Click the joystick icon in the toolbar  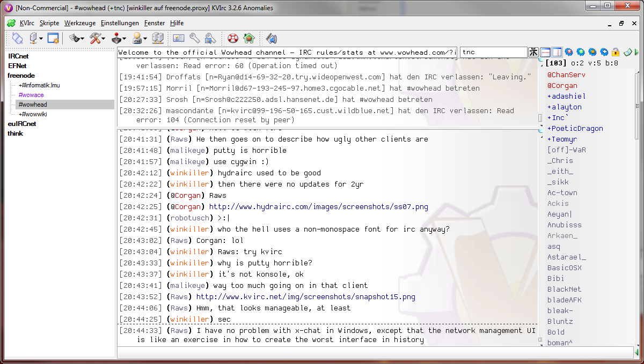click(x=116, y=38)
